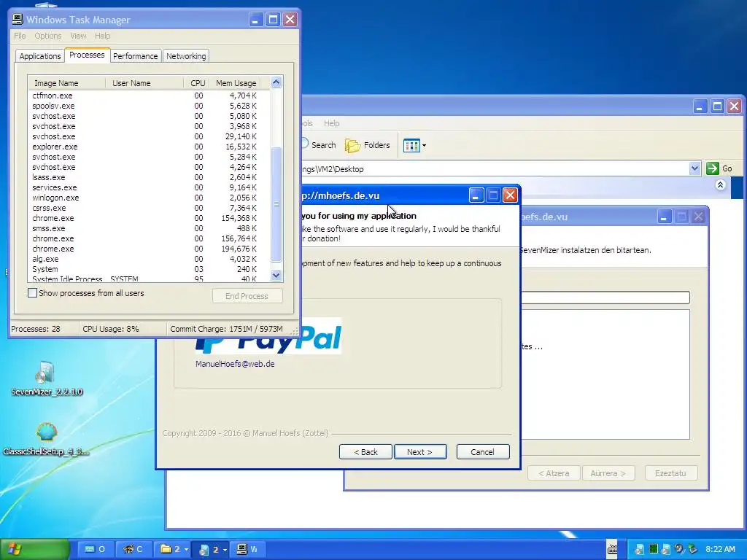Enable Show processes from all users
This screenshot has width=747, height=560.
coord(32,293)
